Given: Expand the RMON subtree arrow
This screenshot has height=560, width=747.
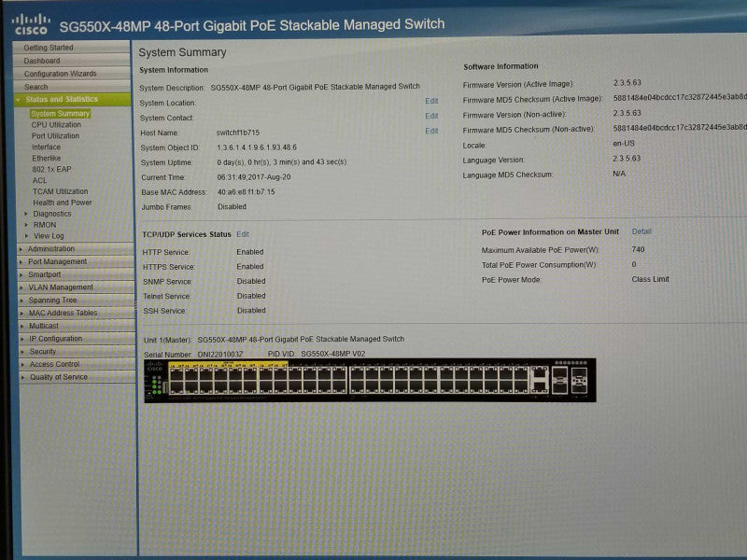Looking at the screenshot, I should coord(27,225).
